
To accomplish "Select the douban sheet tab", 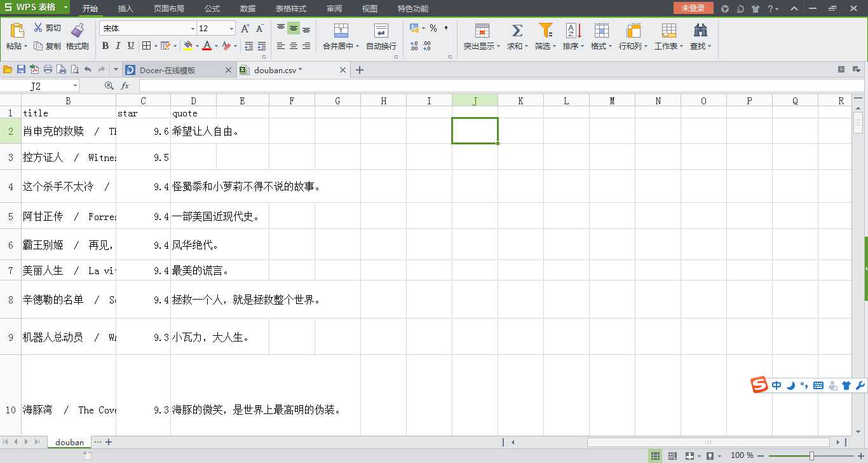I will [69, 442].
